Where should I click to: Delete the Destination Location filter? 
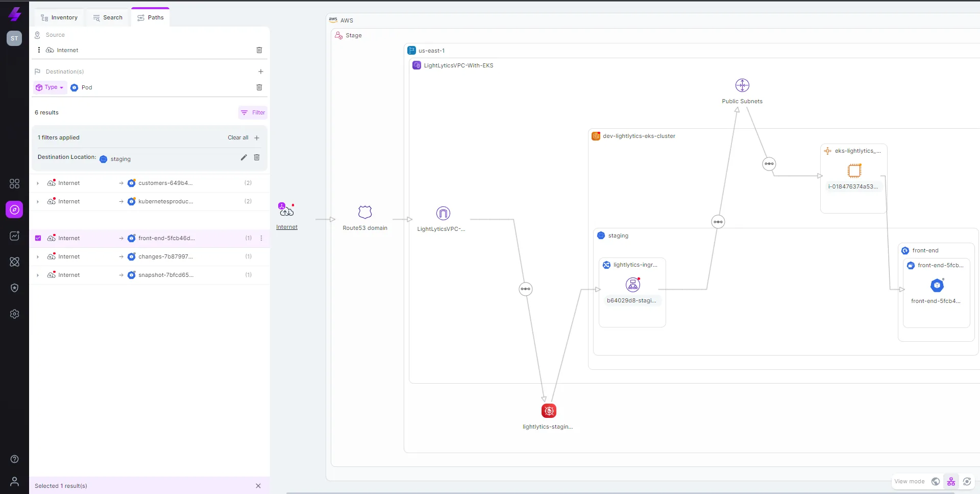coord(257,157)
